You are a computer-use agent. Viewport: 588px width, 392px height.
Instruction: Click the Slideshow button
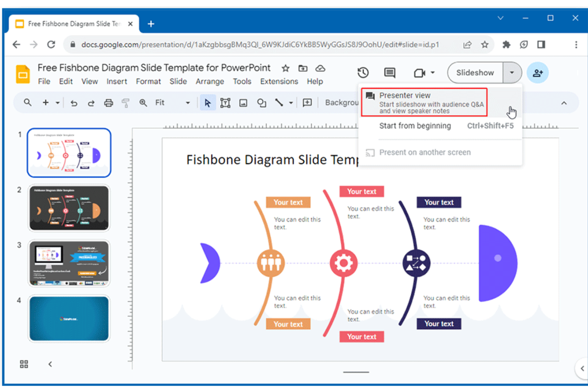pos(474,73)
